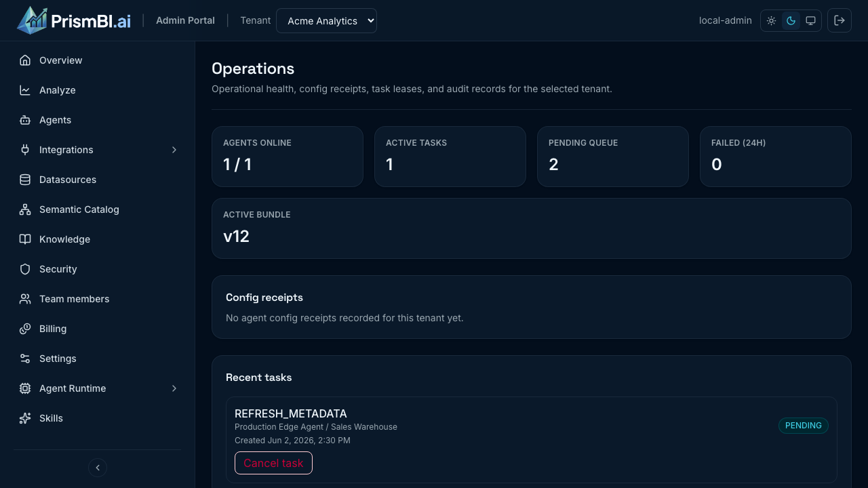Go to Billing page
Screen dimensions: 868x488
point(98,329)
